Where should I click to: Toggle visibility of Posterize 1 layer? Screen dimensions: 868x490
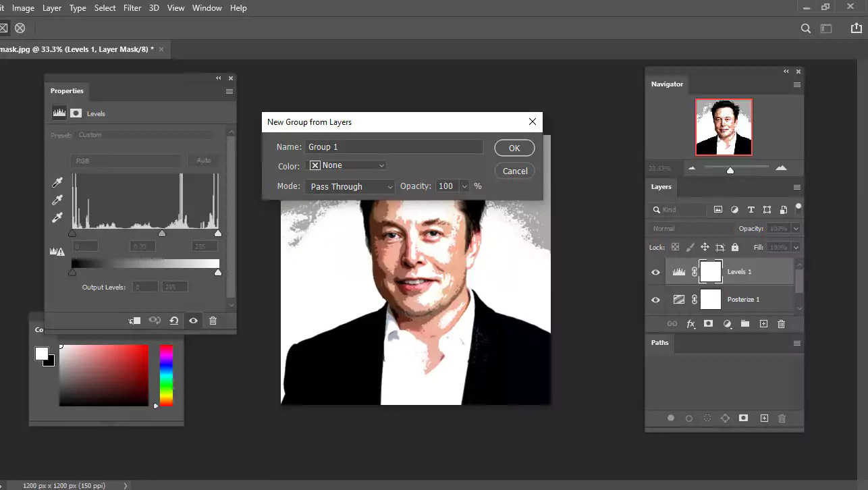coord(655,300)
